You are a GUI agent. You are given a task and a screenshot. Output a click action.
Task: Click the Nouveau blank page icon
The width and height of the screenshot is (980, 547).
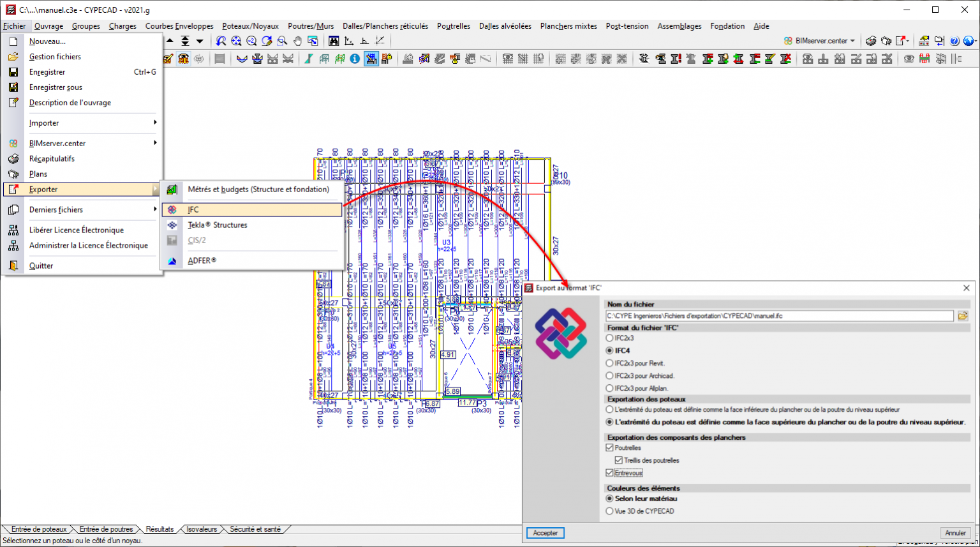click(13, 41)
